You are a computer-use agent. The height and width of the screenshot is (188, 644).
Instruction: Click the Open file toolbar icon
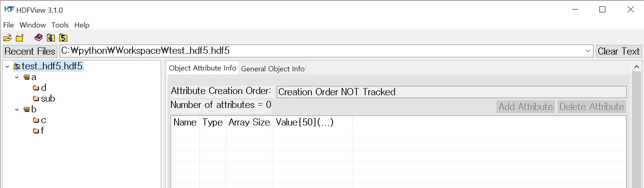[8, 38]
